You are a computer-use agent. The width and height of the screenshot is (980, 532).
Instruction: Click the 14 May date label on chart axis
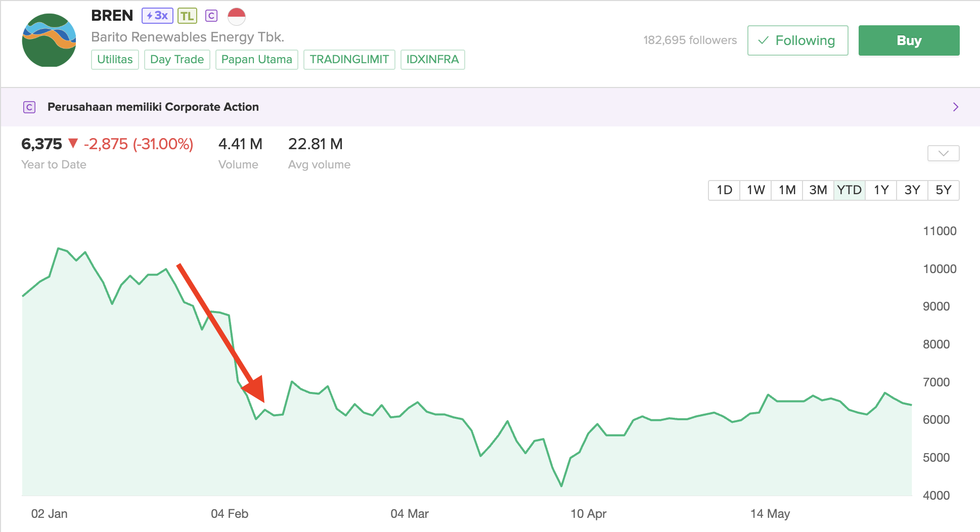point(770,514)
